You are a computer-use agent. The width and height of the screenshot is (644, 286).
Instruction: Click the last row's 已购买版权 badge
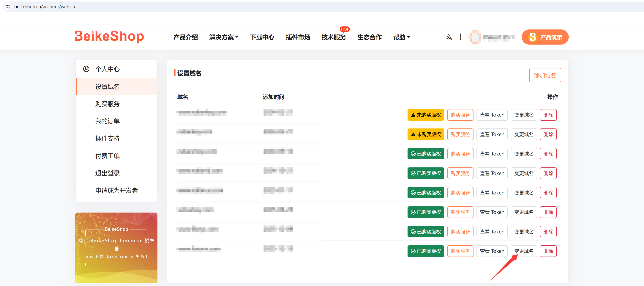[425, 251]
